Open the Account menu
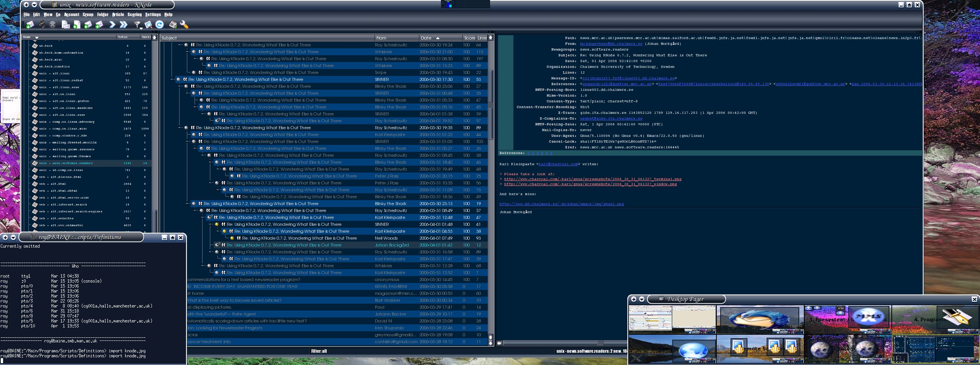 pyautogui.click(x=71, y=15)
